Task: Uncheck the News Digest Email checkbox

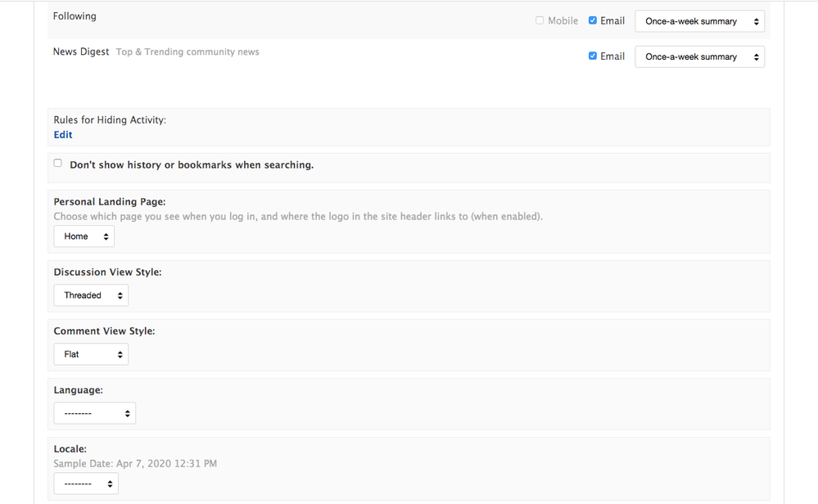Action: coord(593,56)
